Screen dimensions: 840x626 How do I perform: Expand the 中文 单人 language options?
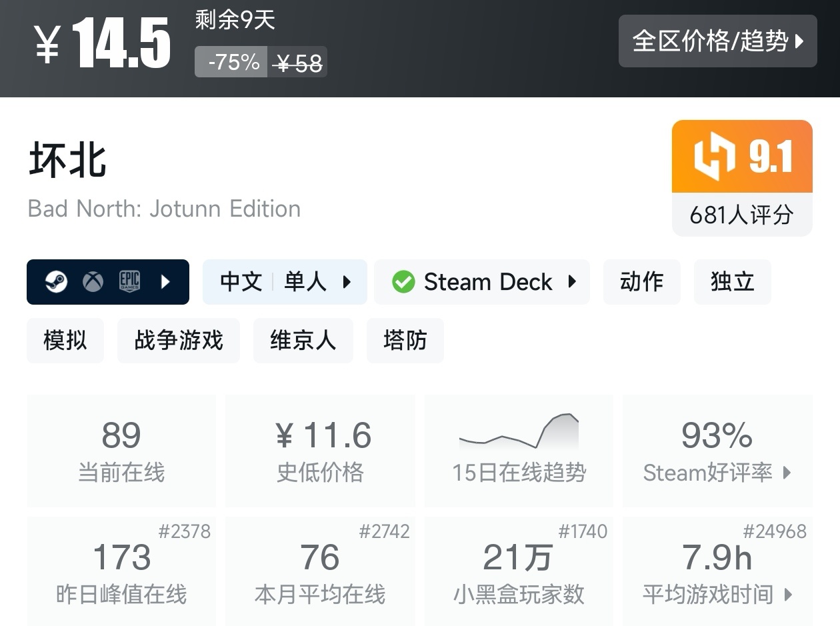pyautogui.click(x=285, y=282)
